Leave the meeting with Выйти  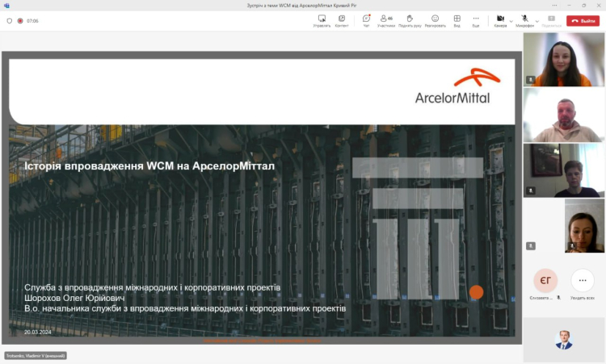pyautogui.click(x=583, y=21)
